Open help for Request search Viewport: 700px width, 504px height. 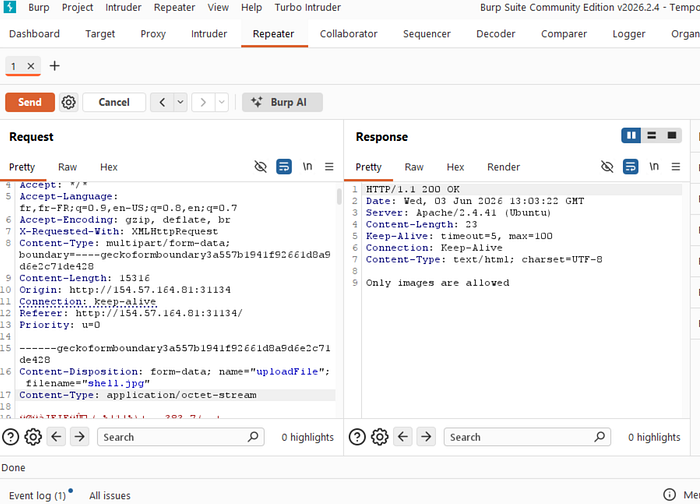(11, 437)
